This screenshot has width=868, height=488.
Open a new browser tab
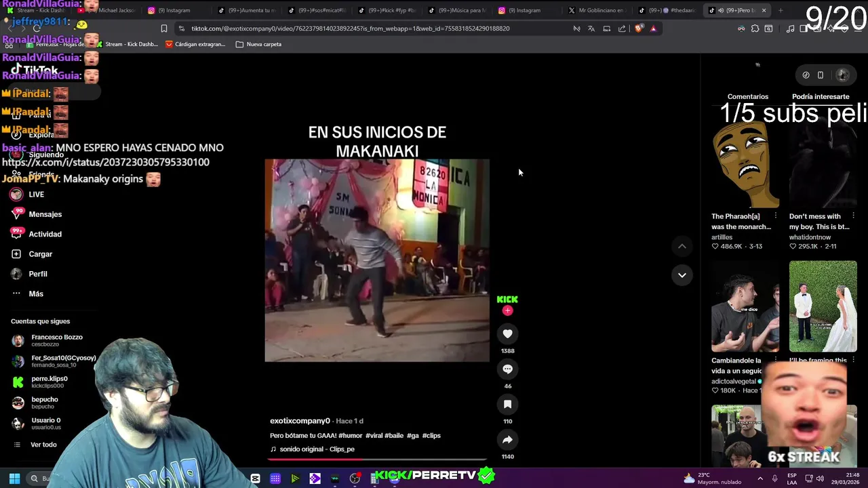coord(781,10)
